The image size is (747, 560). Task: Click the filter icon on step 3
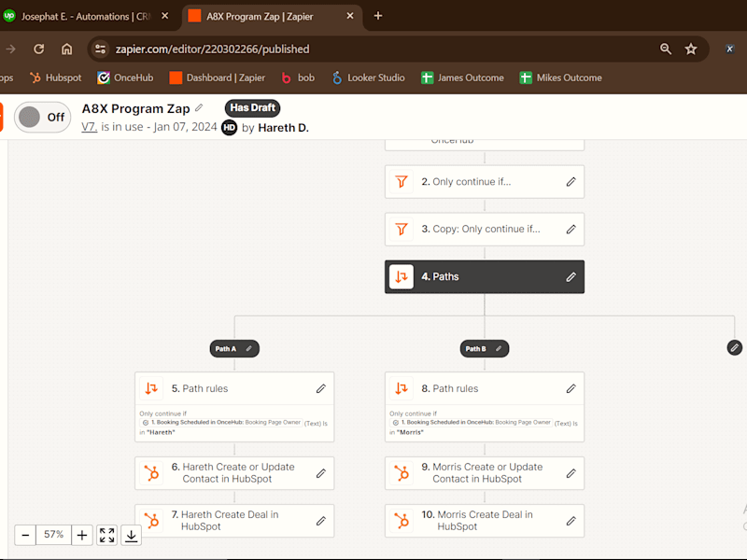click(x=402, y=230)
